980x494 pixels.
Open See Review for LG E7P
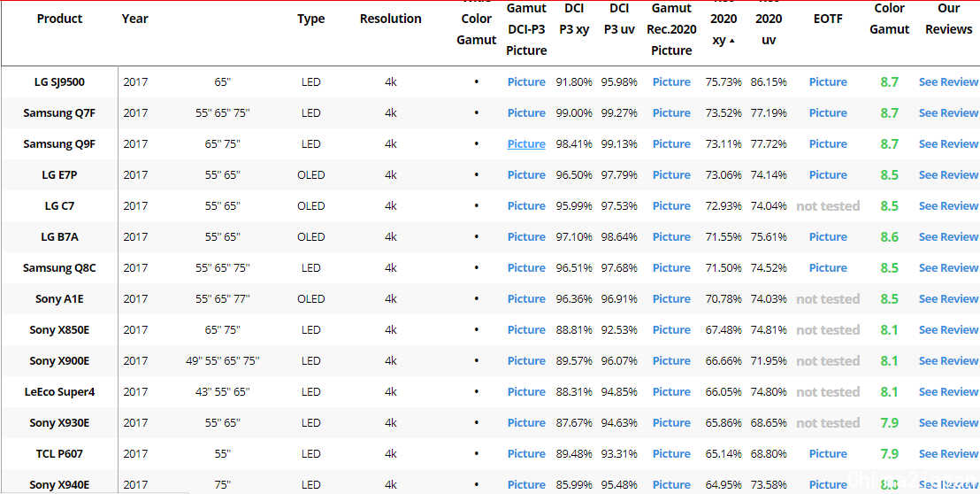pyautogui.click(x=948, y=175)
